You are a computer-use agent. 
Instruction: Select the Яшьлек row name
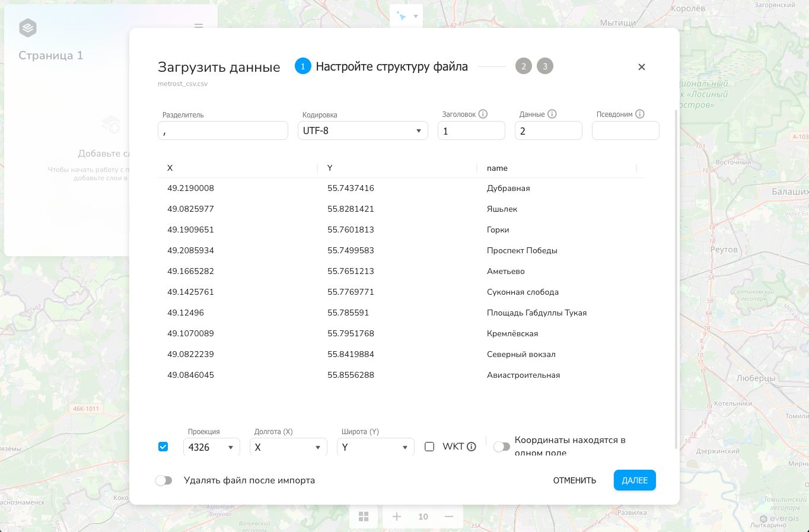point(502,209)
